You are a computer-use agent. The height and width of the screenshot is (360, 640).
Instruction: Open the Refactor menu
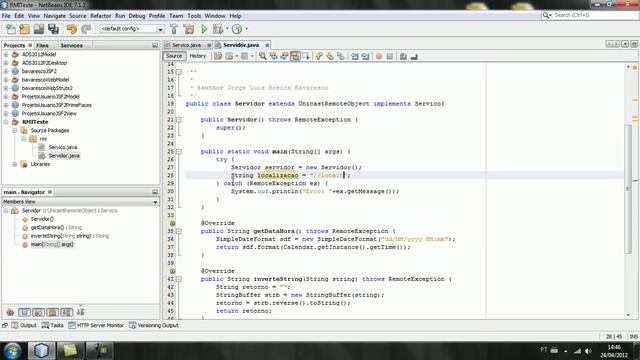point(100,16)
